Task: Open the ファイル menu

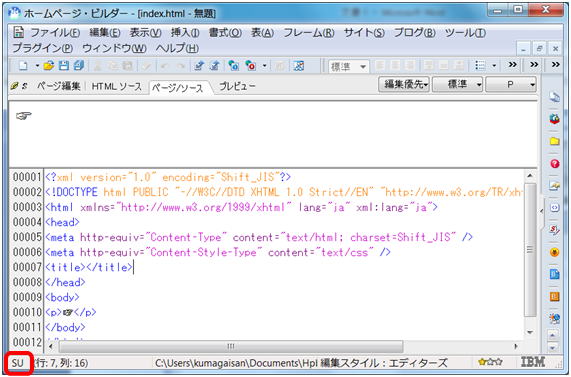Action: point(55,33)
